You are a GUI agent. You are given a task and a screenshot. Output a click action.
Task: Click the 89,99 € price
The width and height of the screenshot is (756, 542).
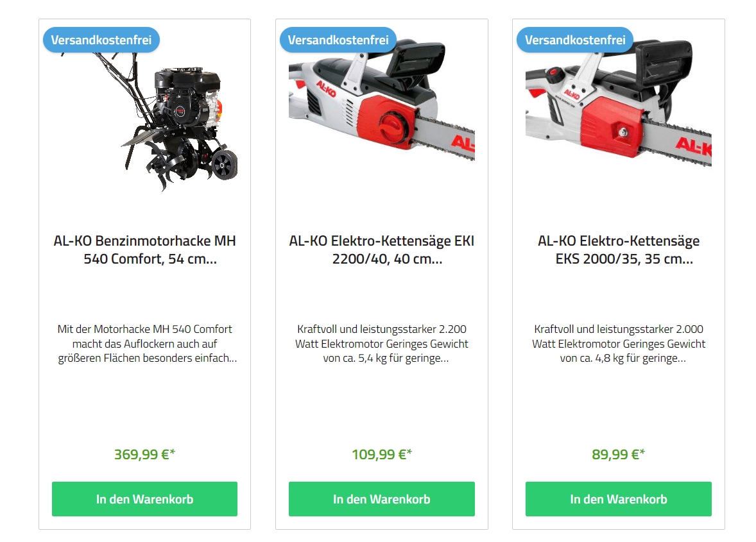(619, 454)
